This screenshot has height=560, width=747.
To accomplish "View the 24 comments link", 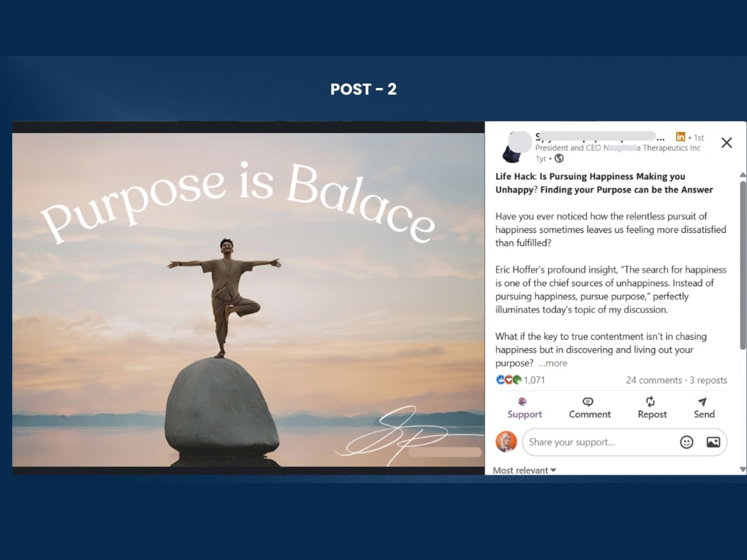I will pyautogui.click(x=654, y=380).
